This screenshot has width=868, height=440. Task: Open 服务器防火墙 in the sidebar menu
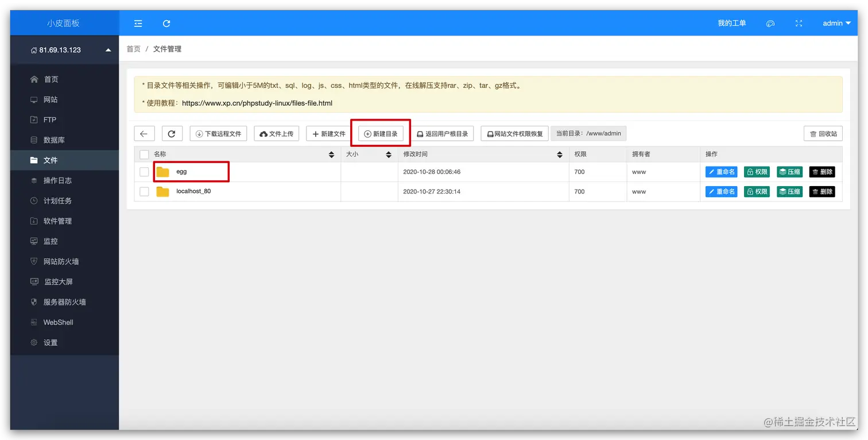[64, 302]
